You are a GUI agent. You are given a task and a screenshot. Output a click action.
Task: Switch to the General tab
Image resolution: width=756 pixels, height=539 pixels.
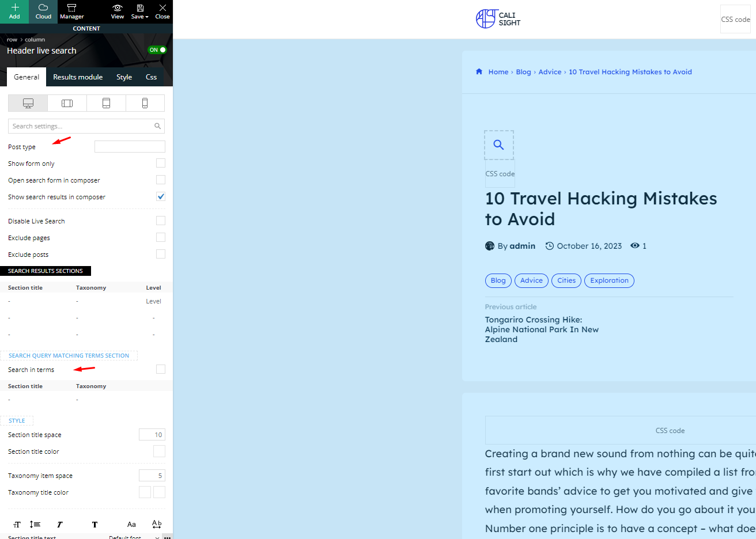(x=27, y=77)
